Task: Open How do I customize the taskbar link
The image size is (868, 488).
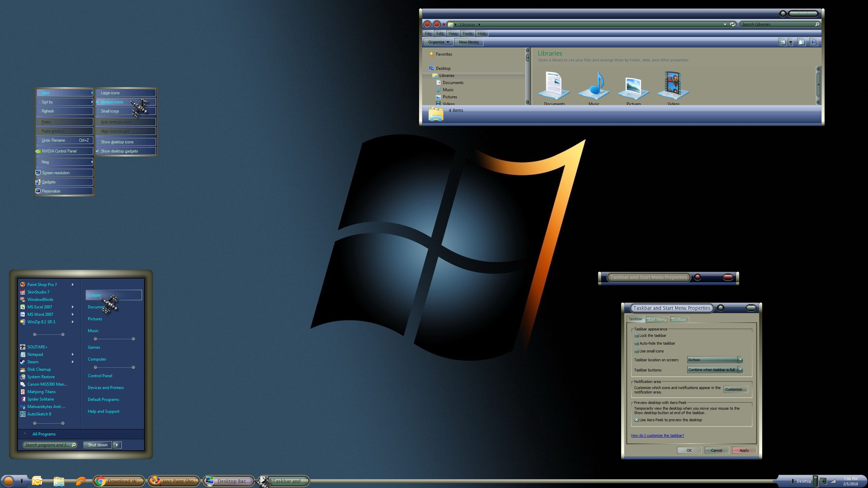Action: click(657, 435)
